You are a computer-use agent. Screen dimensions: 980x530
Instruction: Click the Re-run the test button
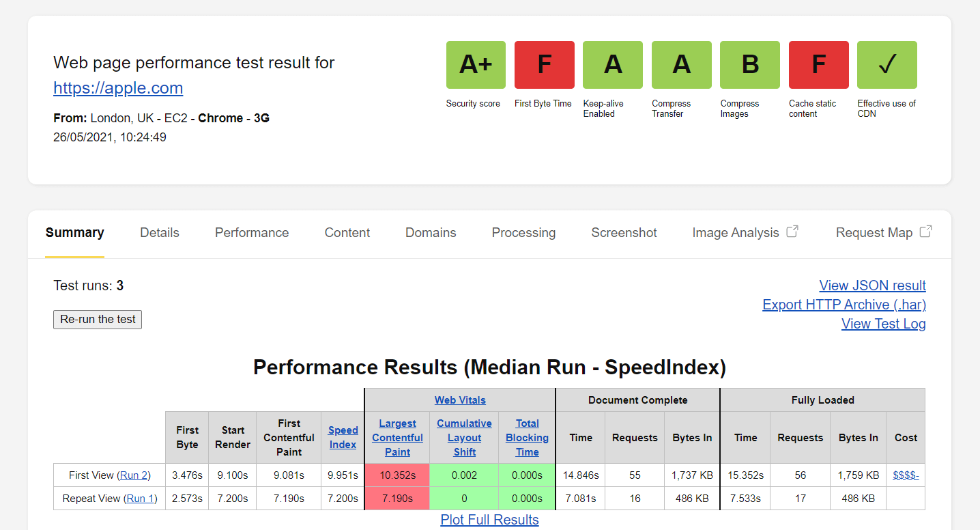tap(98, 319)
